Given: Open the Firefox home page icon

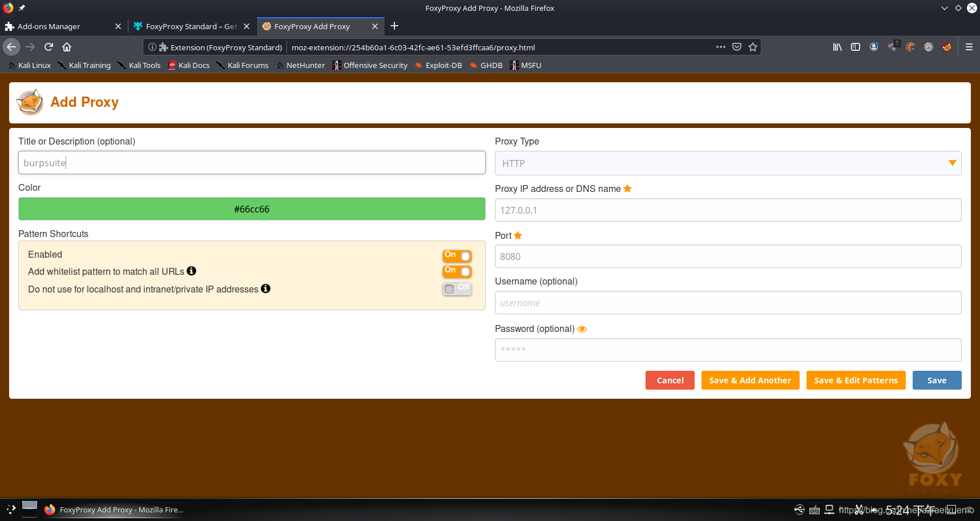Looking at the screenshot, I should click(x=67, y=47).
